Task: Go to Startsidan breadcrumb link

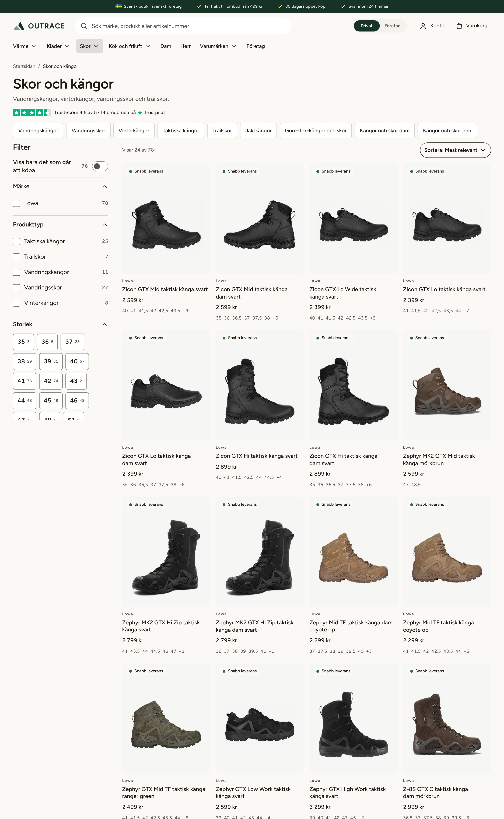Action: (24, 66)
